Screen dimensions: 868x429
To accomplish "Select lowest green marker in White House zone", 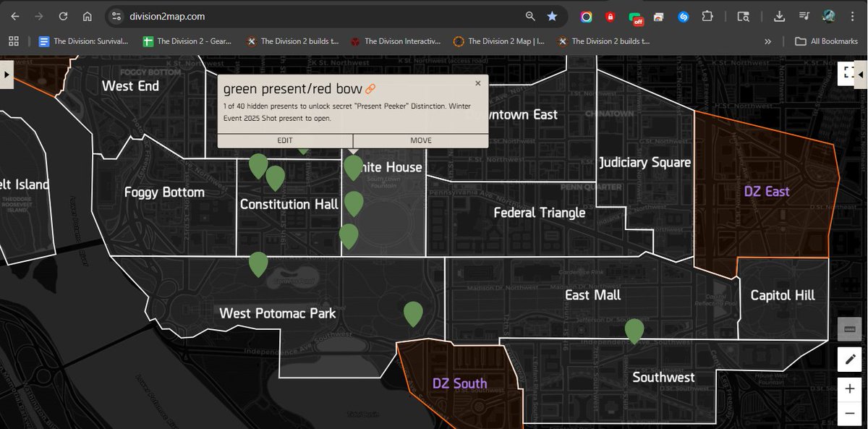I will coord(349,236).
